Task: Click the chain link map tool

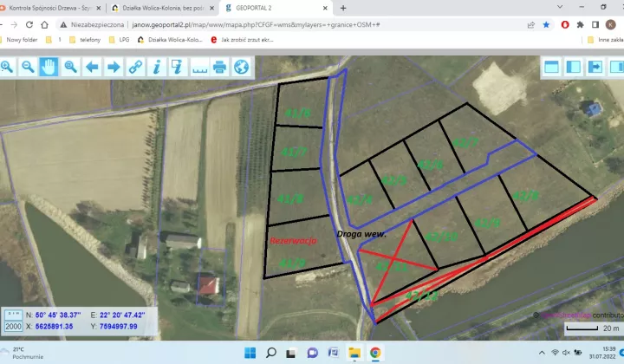Action: coord(135,67)
